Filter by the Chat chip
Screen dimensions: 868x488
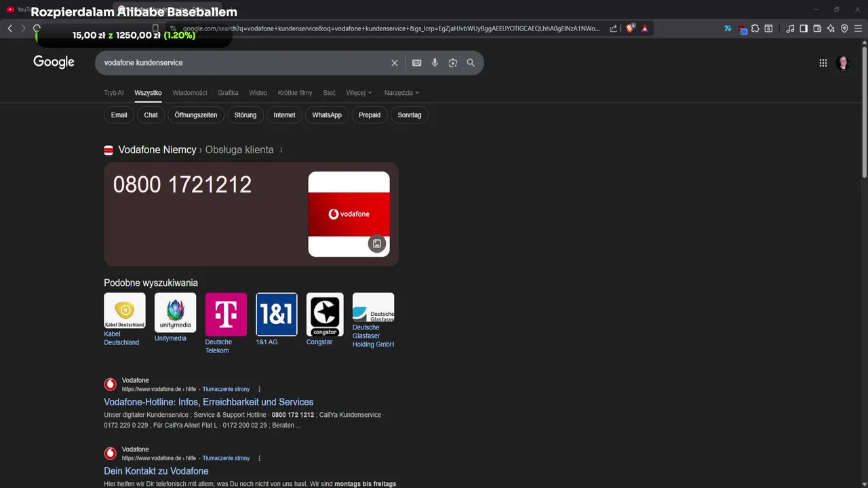(151, 115)
